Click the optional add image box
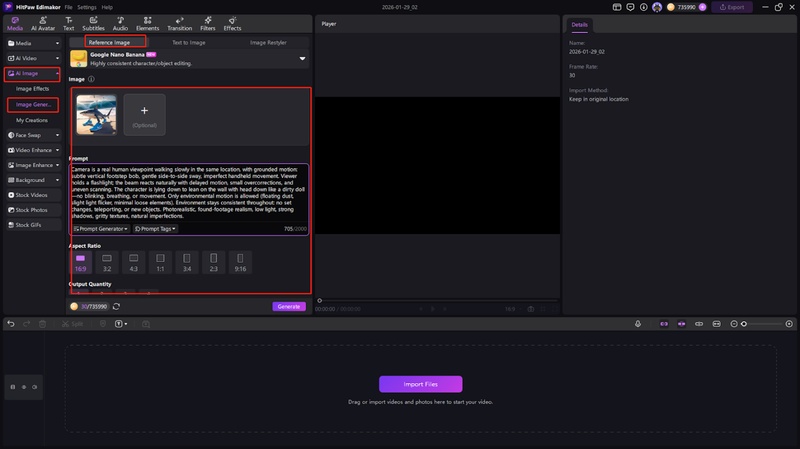Image resolution: width=800 pixels, height=449 pixels. coord(144,115)
